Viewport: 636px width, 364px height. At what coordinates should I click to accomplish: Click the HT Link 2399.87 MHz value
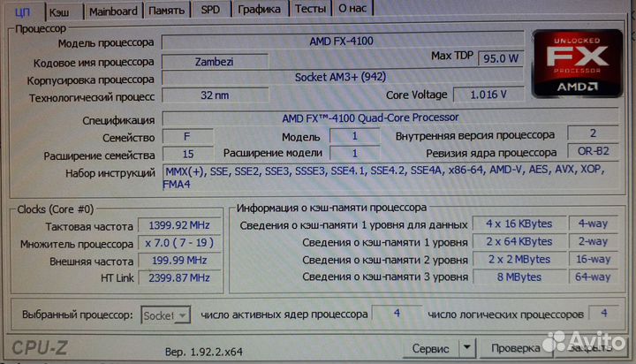click(178, 277)
